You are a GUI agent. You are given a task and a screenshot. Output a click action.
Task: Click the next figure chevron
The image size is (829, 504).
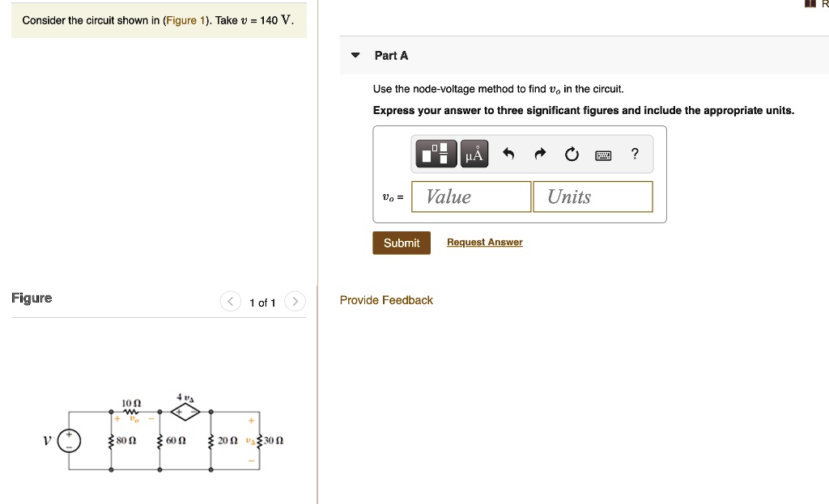point(295,301)
